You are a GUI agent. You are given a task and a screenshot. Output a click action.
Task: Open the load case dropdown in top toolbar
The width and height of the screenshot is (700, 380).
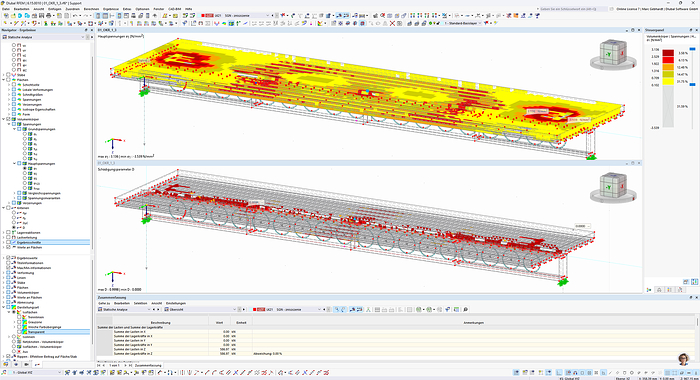pos(268,16)
